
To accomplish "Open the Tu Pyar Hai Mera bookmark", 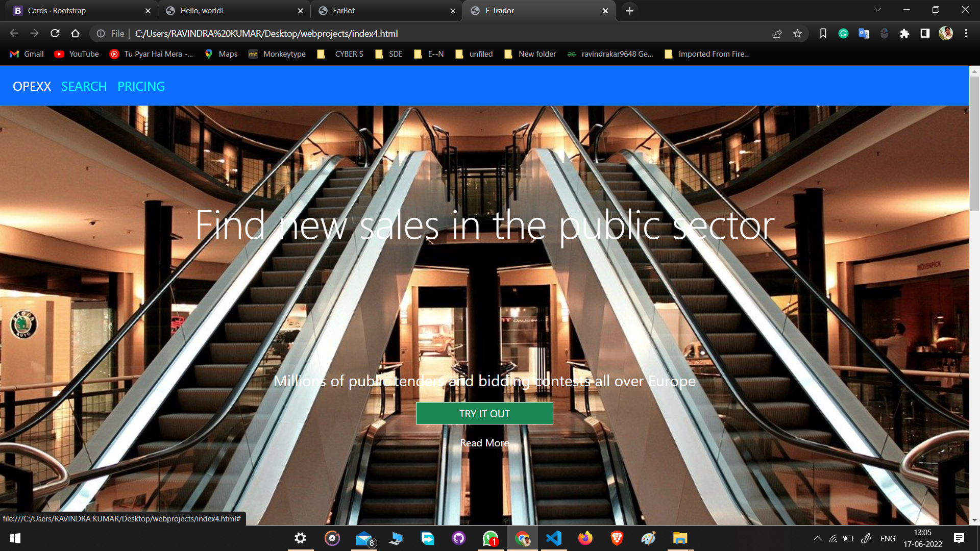I will (x=152, y=54).
